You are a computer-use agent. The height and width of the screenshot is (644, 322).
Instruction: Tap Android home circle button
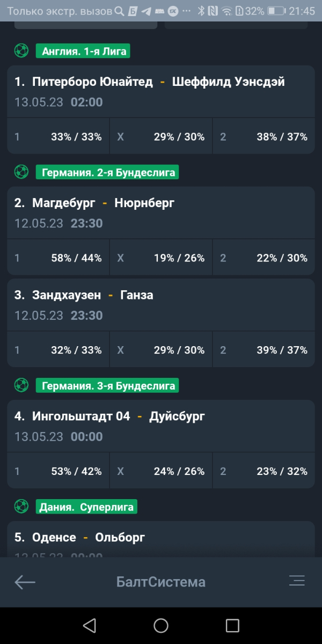point(161,625)
